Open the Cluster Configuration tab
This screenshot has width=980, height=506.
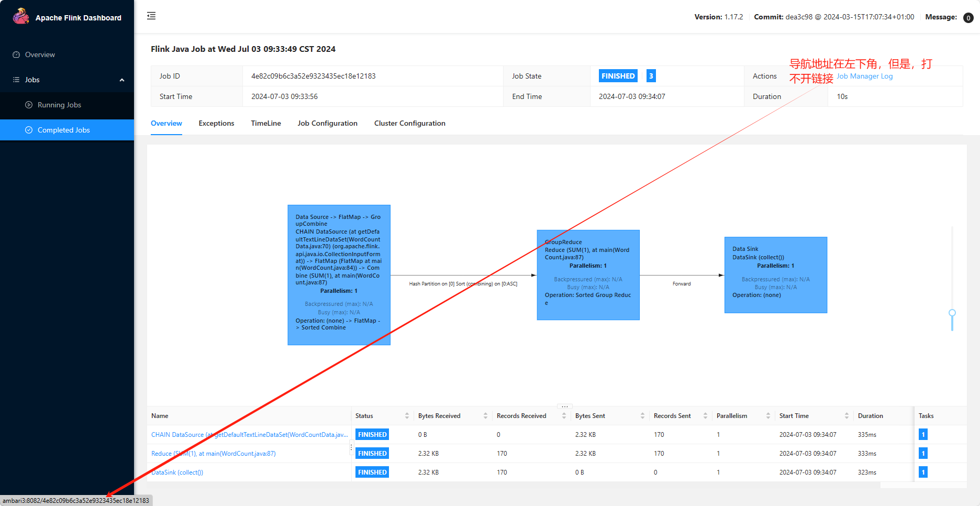[x=410, y=123]
